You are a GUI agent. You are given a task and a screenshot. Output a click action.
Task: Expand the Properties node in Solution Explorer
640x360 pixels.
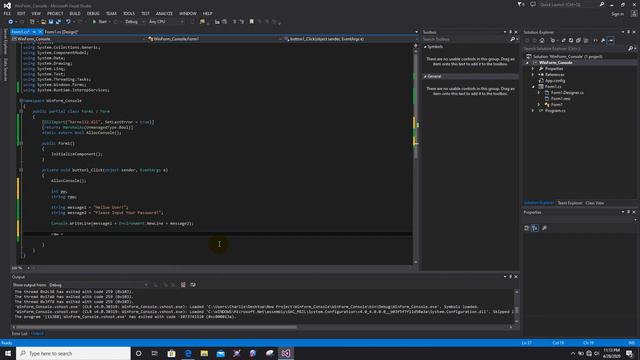click(533, 69)
